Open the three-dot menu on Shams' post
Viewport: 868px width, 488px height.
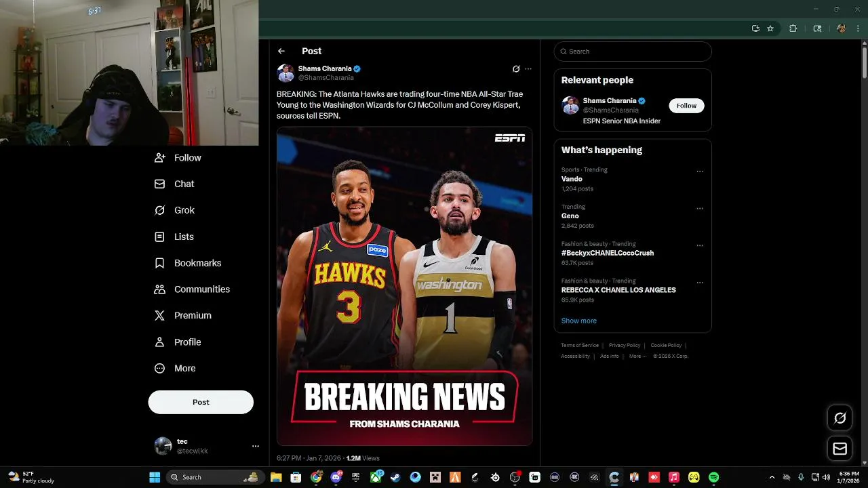[528, 68]
